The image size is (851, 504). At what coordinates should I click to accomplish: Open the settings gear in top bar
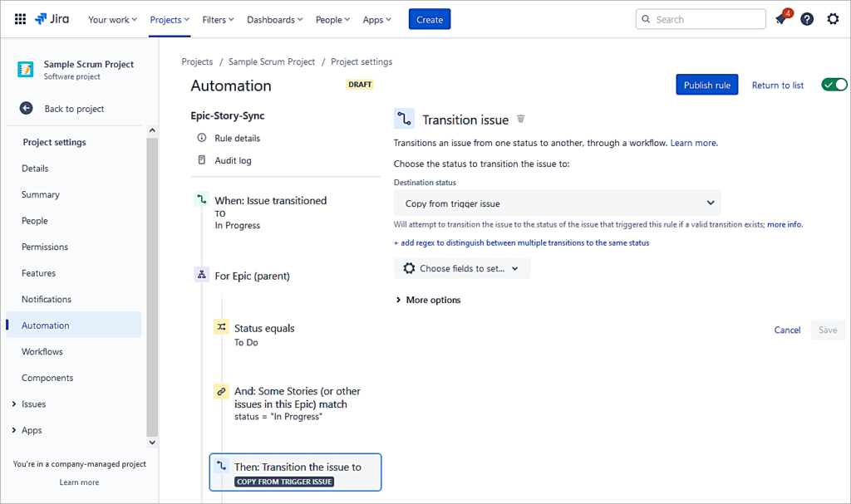833,19
